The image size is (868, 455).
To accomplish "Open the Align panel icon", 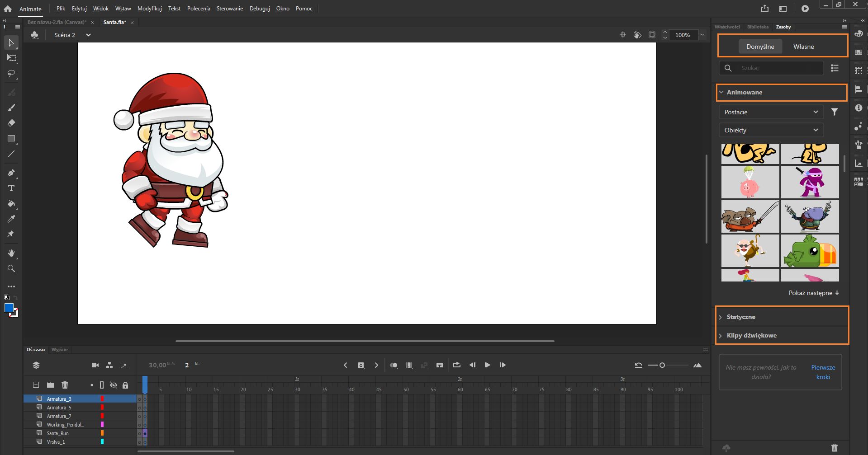I will pyautogui.click(x=859, y=89).
